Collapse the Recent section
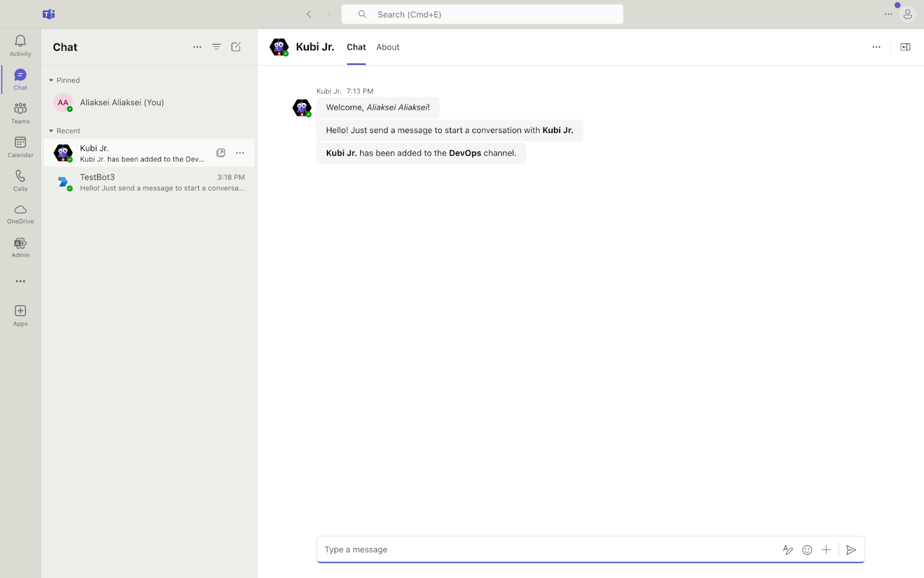924x578 pixels. point(64,131)
